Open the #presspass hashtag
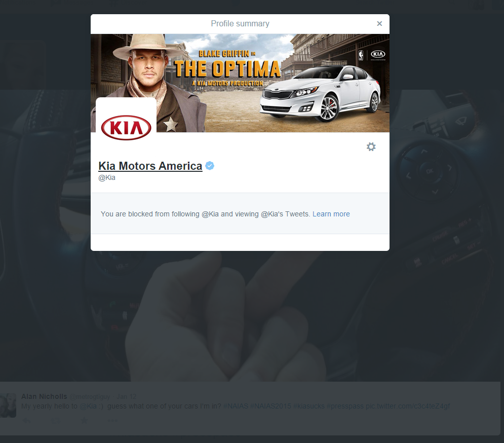Image resolution: width=504 pixels, height=443 pixels. pos(345,406)
